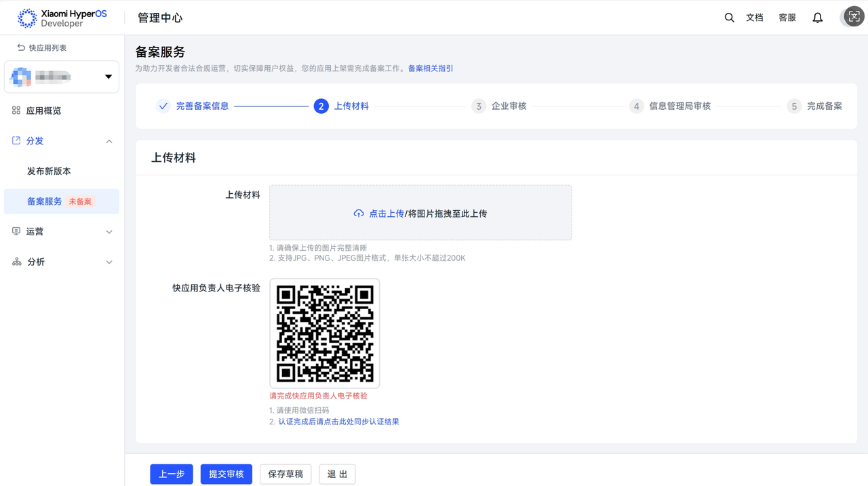Click the step 3 circle for 企业审核
The height and width of the screenshot is (486, 868).
(479, 106)
